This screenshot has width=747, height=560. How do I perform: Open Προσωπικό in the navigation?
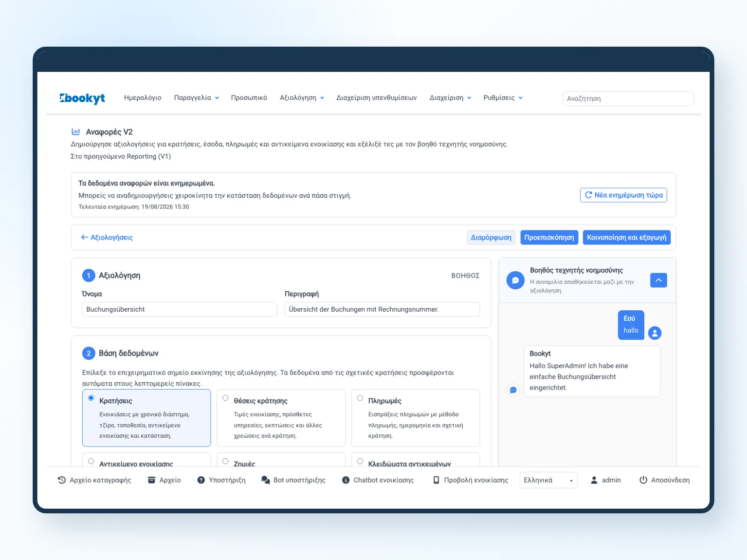[249, 98]
